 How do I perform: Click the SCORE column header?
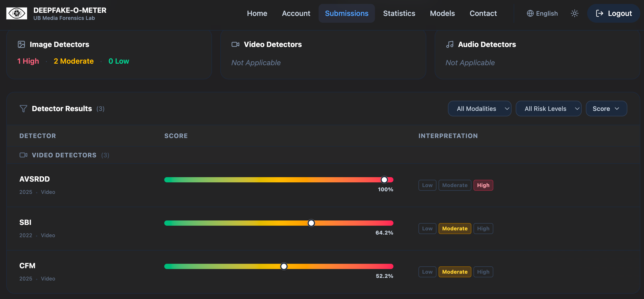176,136
